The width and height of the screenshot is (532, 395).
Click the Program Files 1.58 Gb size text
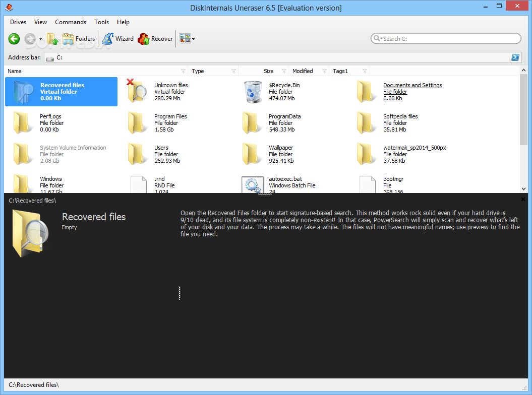point(164,129)
